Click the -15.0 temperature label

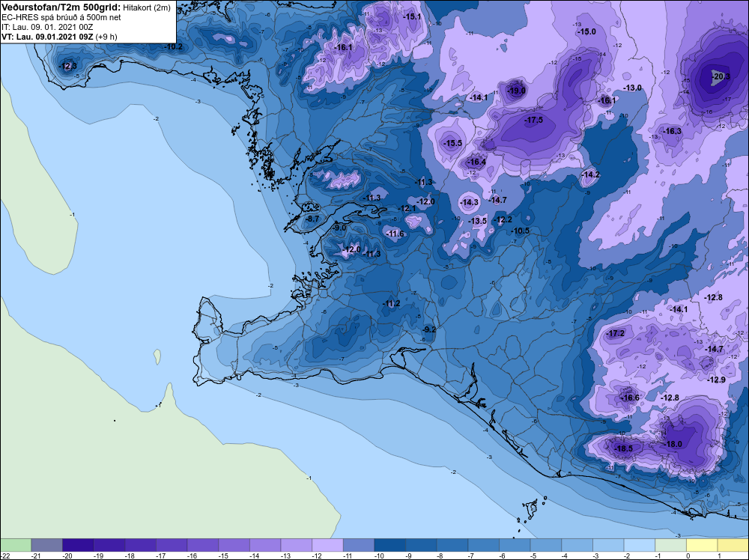pos(586,31)
